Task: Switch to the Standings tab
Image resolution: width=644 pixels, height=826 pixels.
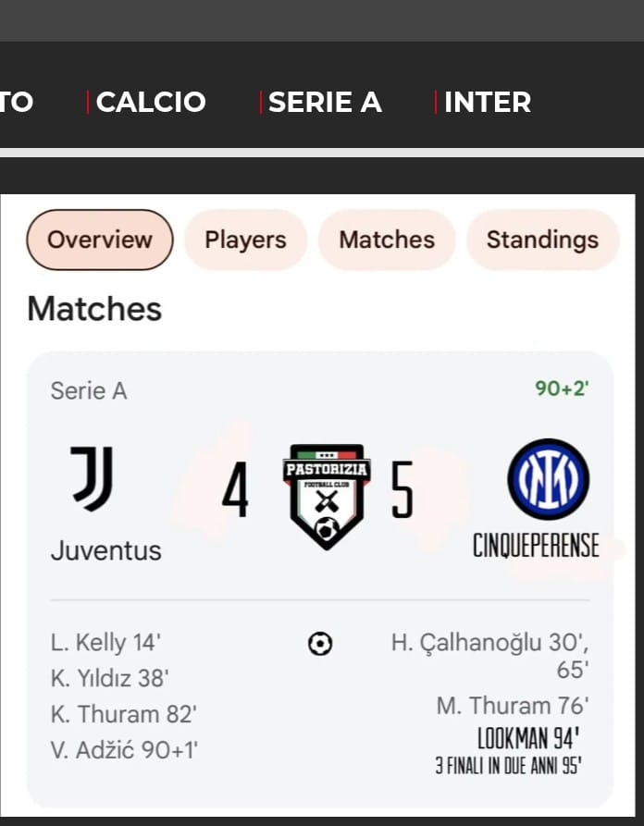Action: click(x=542, y=240)
